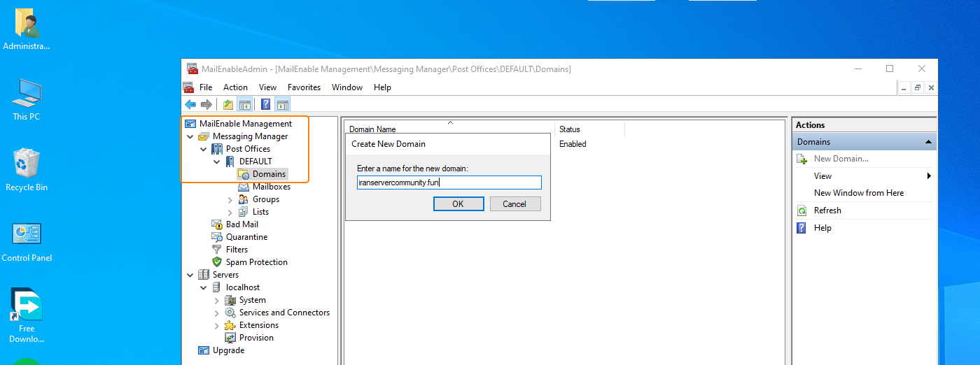Click the Bad Mail warning envelope icon

(x=217, y=224)
